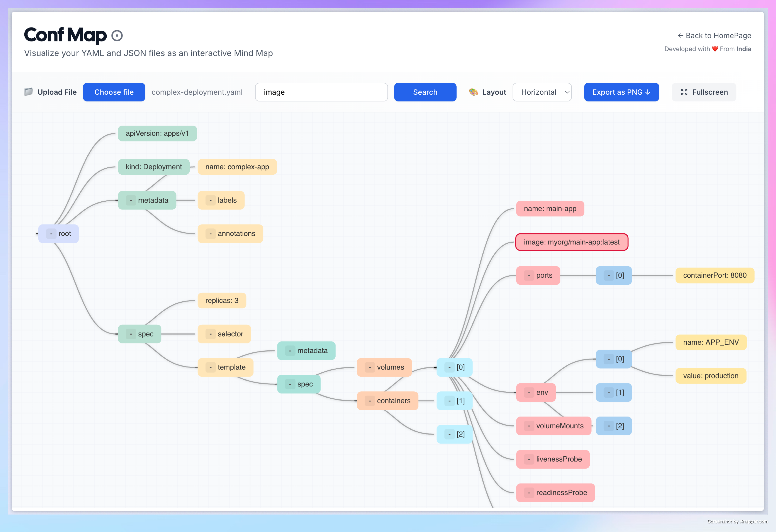Viewport: 776px width, 532px height.
Task: Go Back to HomePage link
Action: tap(714, 35)
